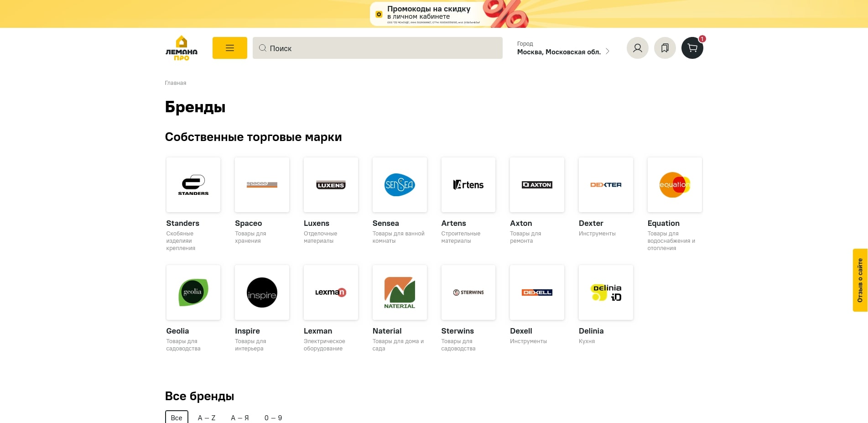Click Luxens description Отделочные материалы
The width and height of the screenshot is (868, 423).
[x=321, y=237]
